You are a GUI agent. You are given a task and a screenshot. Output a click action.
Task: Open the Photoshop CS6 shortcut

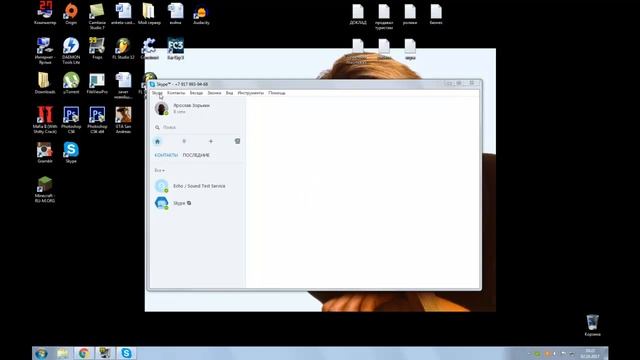(71, 120)
